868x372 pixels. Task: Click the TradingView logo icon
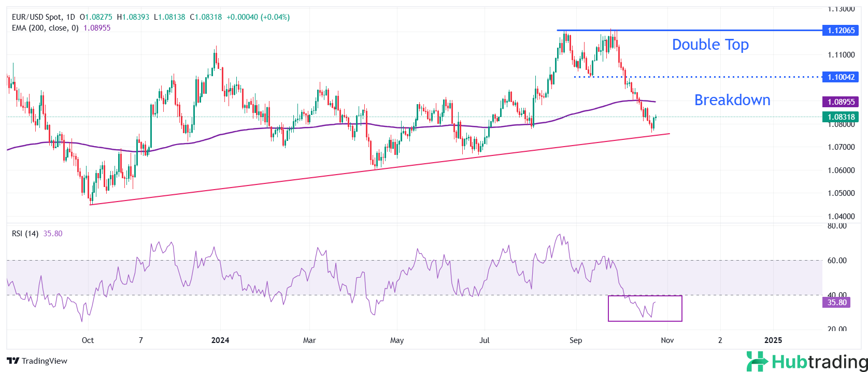pos(13,361)
